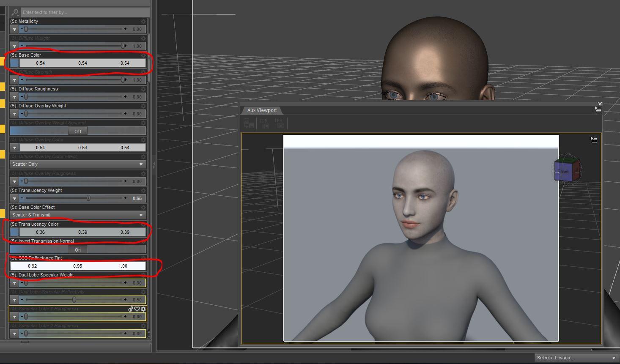Expand the Diffuse Overlay Roughness map dropdown arrow
The width and height of the screenshot is (620, 364).
[x=14, y=181]
